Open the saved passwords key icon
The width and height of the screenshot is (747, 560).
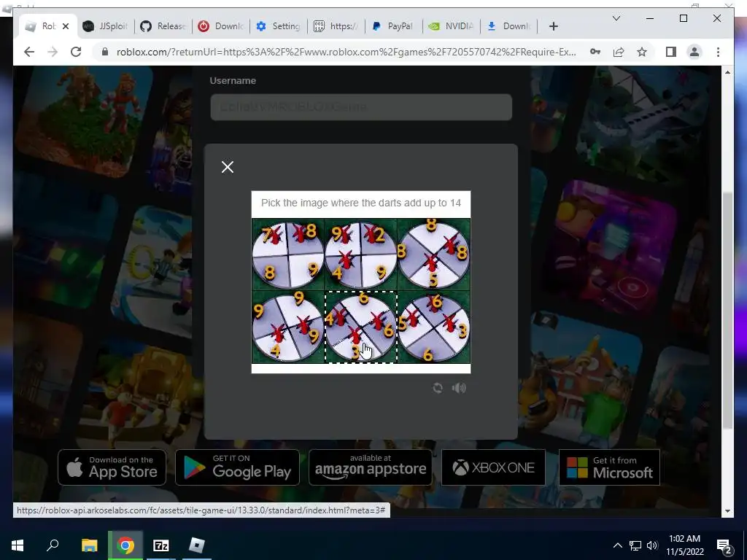[595, 52]
